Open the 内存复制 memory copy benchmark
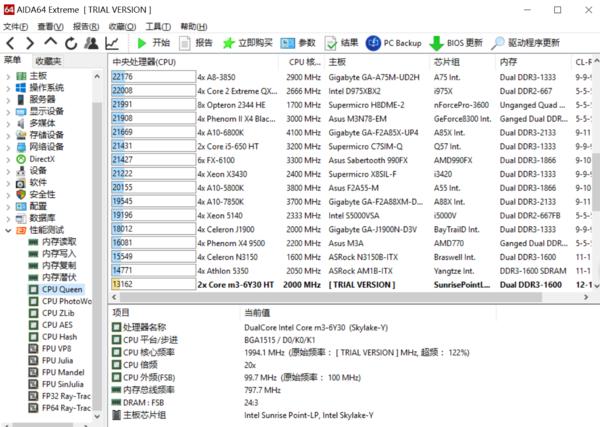600x427 pixels. pyautogui.click(x=52, y=266)
